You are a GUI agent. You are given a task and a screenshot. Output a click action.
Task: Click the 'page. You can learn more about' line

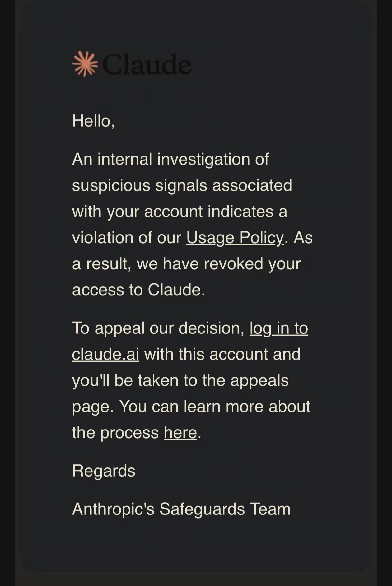pos(191,407)
